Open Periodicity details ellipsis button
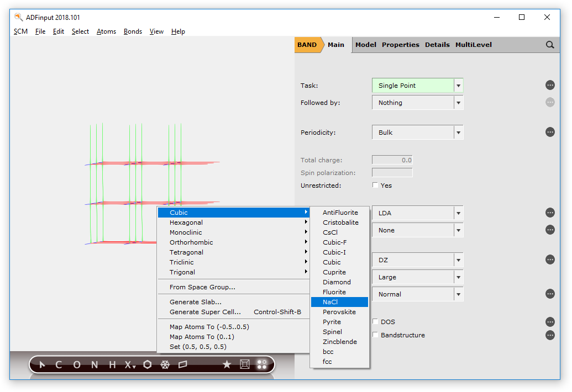 (550, 132)
